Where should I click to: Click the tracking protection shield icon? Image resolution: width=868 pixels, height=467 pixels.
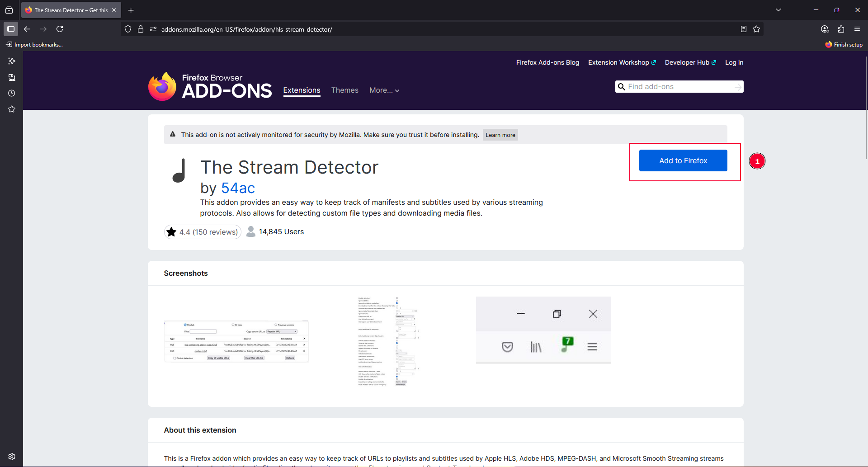128,29
